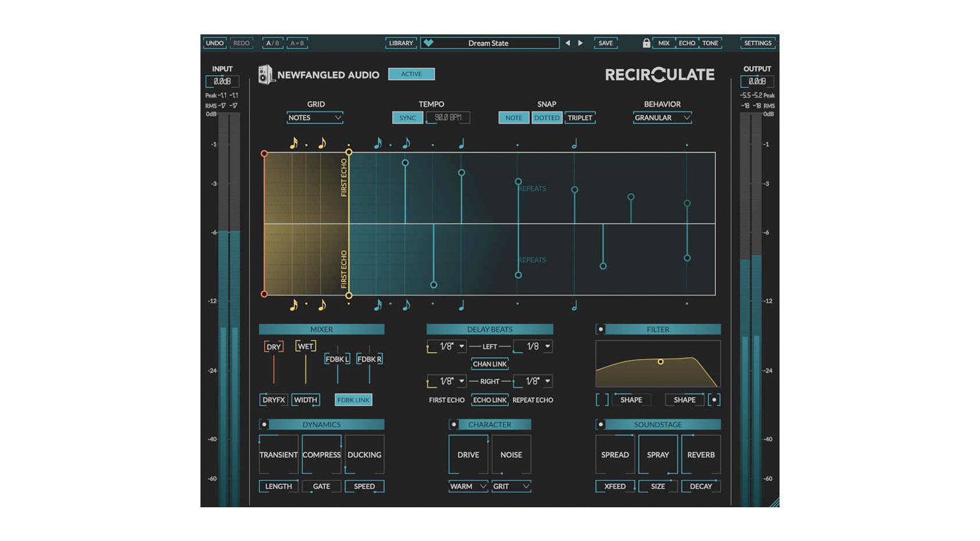Open the Dream State preset name menu
The width and height of the screenshot is (980, 541).
[x=489, y=43]
